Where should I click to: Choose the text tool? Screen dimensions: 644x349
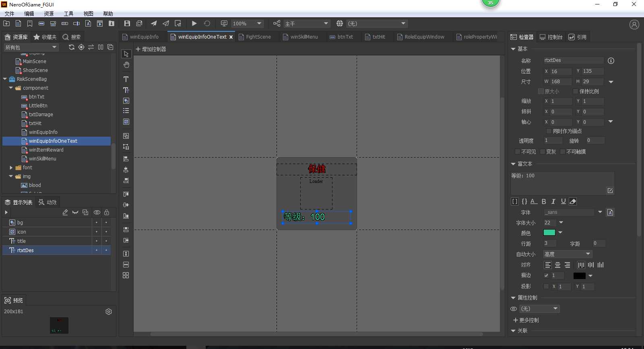click(x=126, y=79)
